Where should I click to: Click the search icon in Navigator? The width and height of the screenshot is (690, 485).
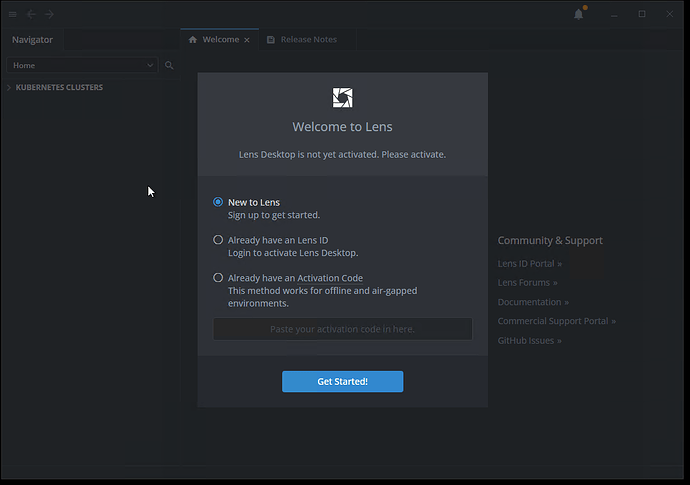pyautogui.click(x=169, y=65)
